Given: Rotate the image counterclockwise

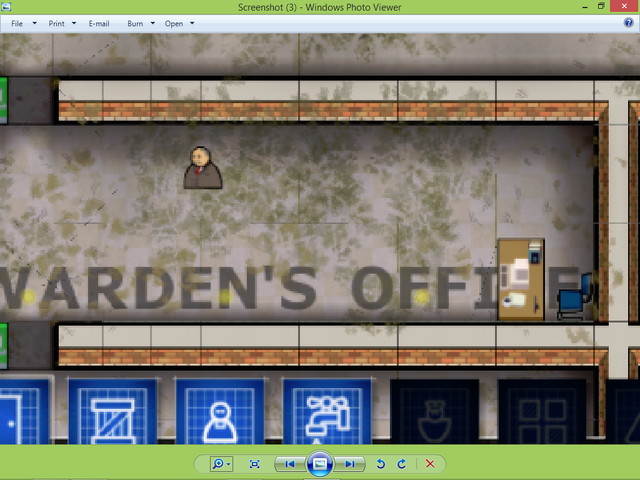Looking at the screenshot, I should tap(381, 464).
